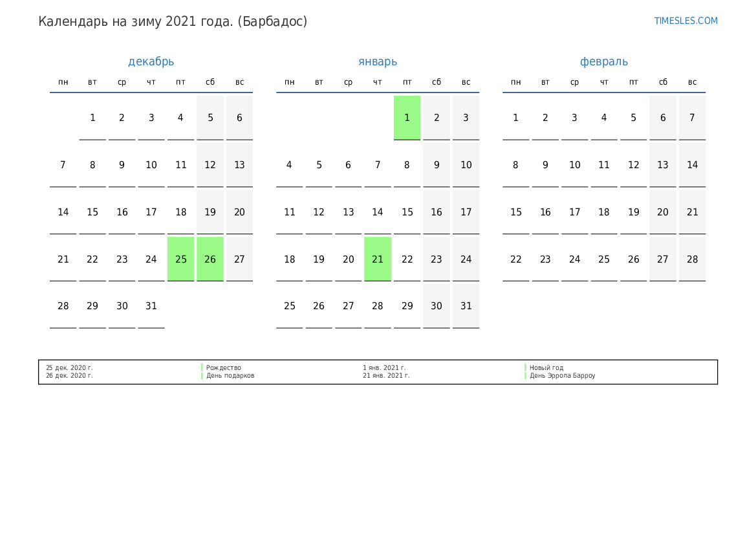Click the День Эррола Барроу legend entry

point(562,375)
